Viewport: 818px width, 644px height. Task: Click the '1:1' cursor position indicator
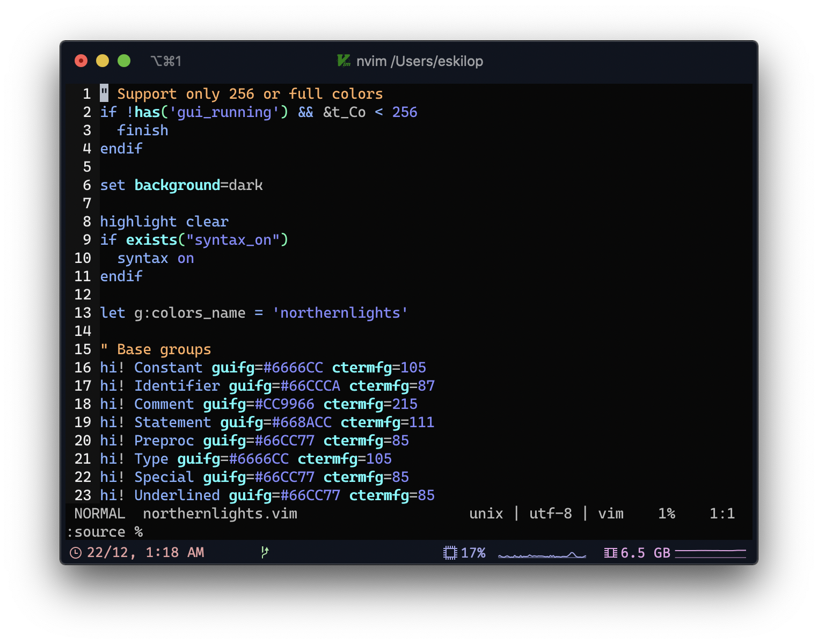click(722, 514)
